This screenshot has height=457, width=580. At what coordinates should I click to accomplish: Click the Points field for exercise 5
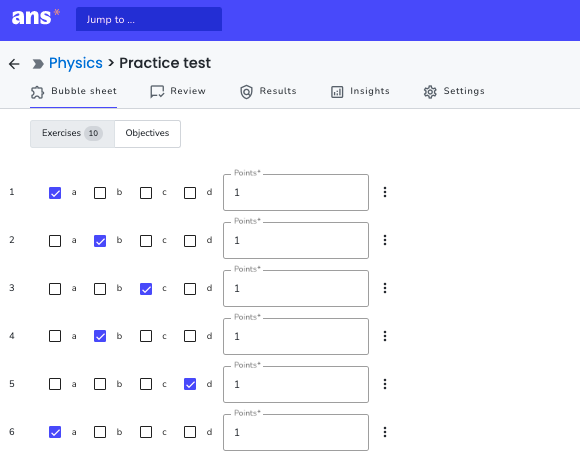(x=296, y=384)
